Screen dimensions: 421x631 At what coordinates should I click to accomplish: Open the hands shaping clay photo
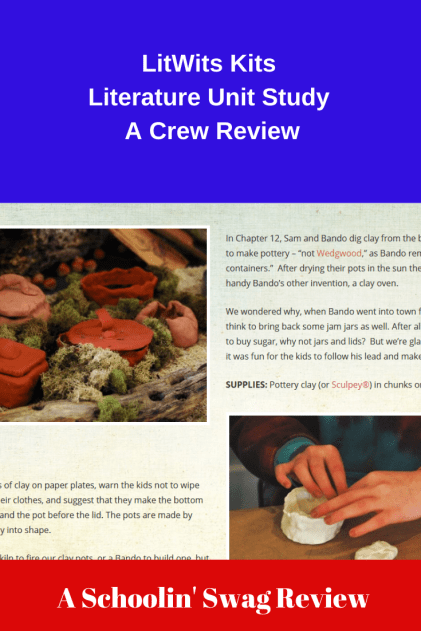tap(325, 487)
